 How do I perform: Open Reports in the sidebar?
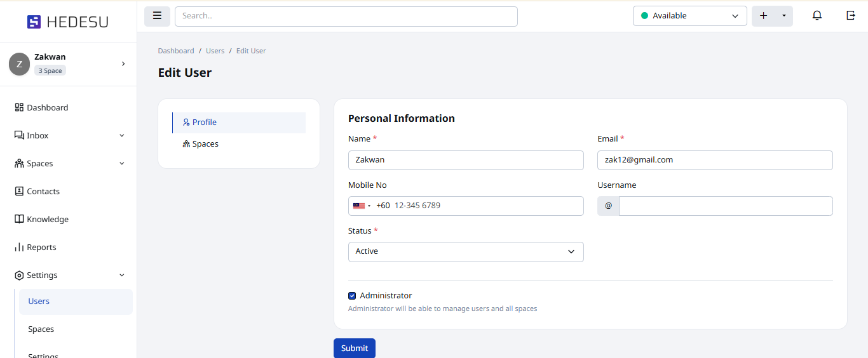(41, 248)
